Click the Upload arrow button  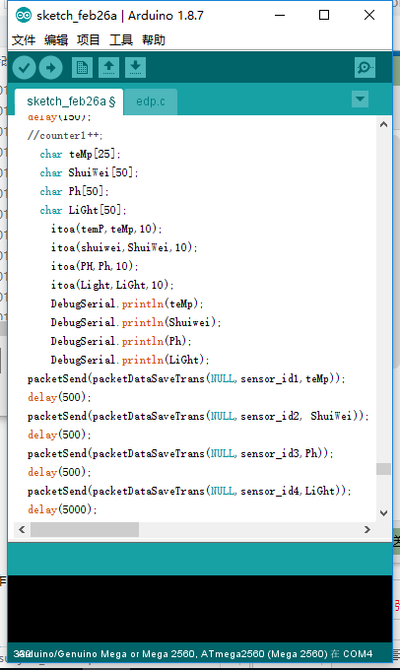(51, 68)
